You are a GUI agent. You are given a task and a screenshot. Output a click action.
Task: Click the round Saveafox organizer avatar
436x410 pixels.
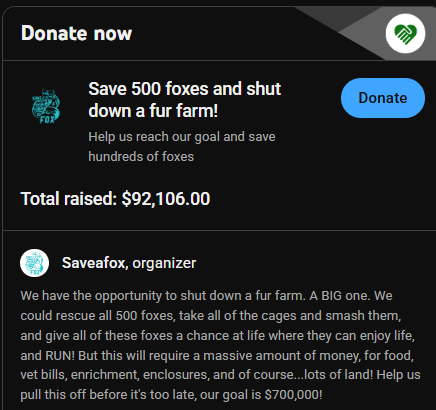(x=35, y=263)
